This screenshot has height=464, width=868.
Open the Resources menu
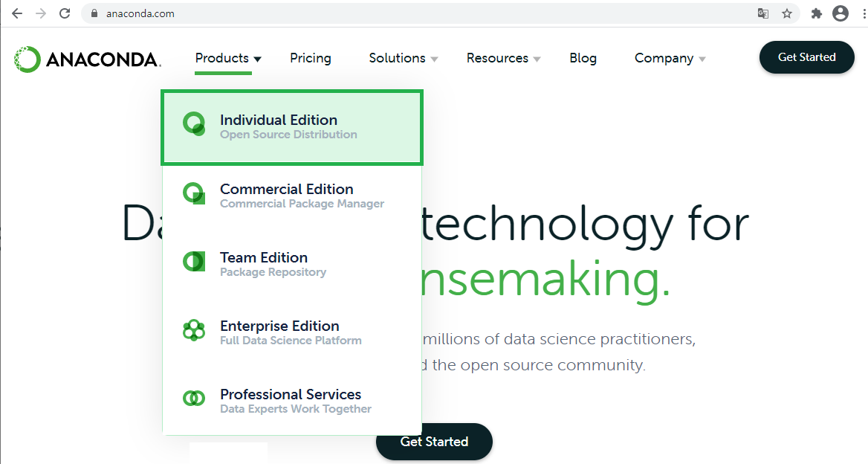tap(497, 58)
